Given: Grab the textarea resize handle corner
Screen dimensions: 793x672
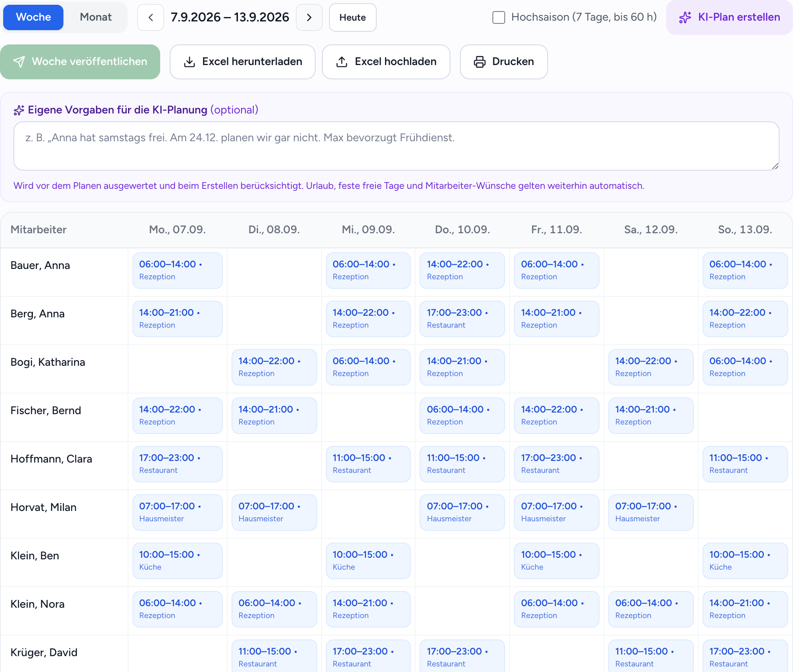Looking at the screenshot, I should coord(775,166).
